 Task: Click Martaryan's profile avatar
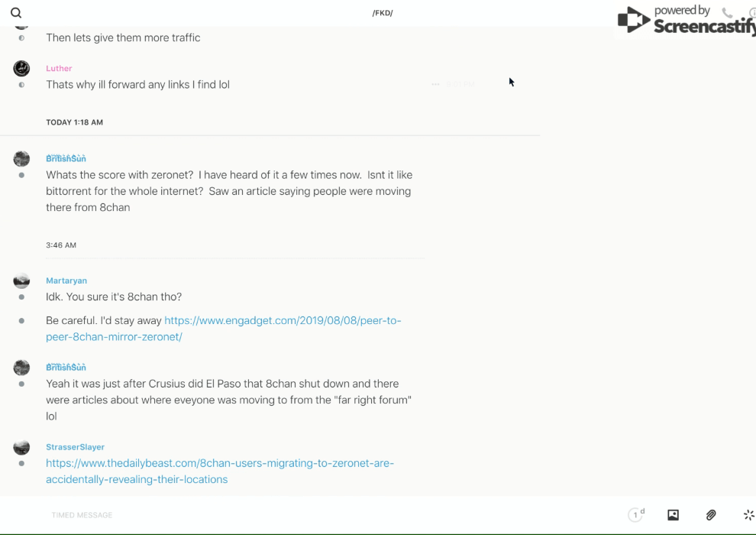21,280
